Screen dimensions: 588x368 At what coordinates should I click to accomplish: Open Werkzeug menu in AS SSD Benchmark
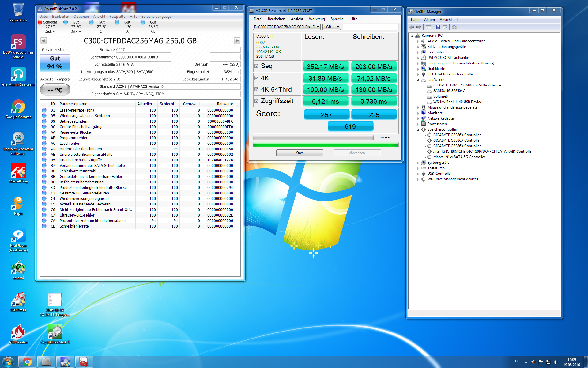tap(317, 19)
